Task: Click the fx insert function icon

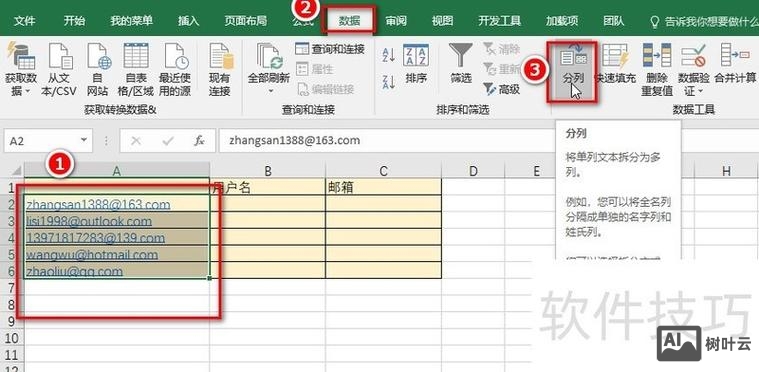Action: (x=198, y=141)
